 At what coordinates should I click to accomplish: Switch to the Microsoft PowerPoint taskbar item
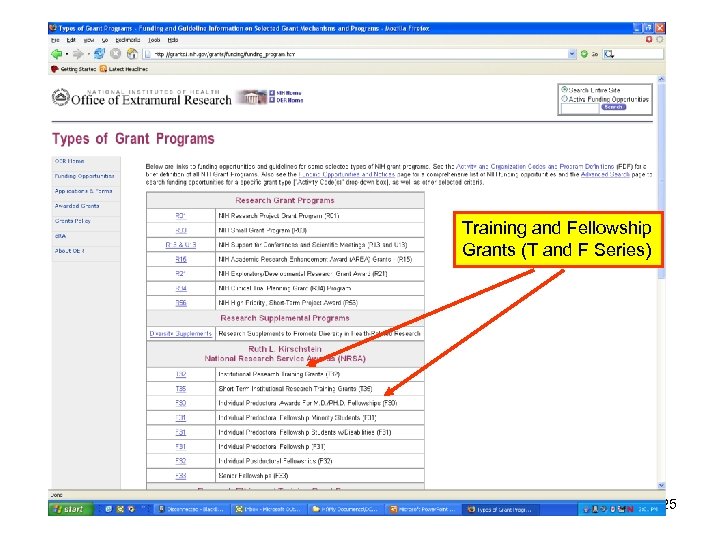point(422,509)
